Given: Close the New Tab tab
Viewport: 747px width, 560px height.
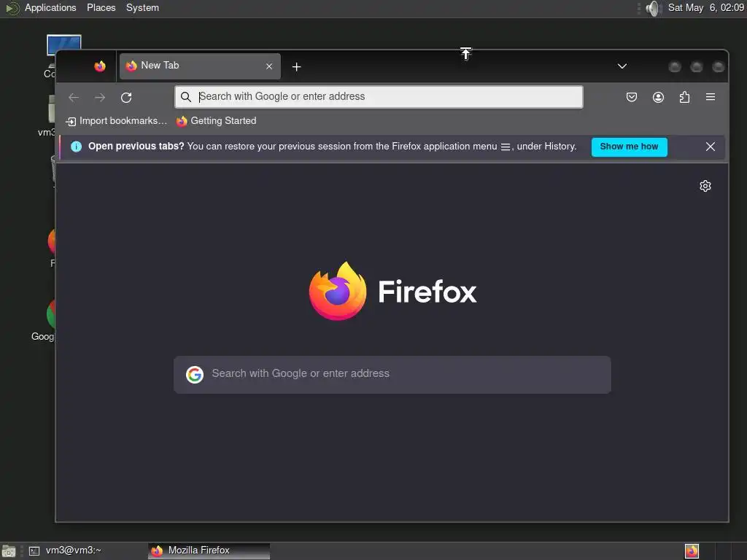Looking at the screenshot, I should coord(269,66).
